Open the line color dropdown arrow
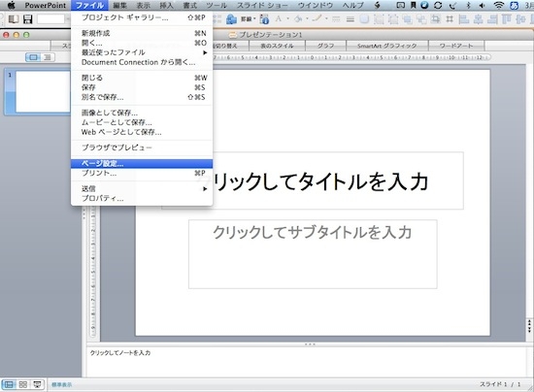Viewport: 534px width, 392px height. [326, 18]
